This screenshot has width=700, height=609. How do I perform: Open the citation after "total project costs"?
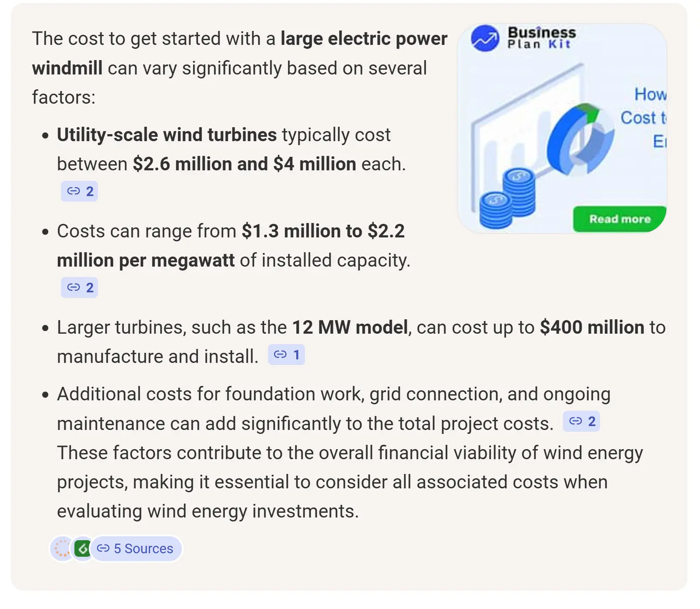[581, 421]
